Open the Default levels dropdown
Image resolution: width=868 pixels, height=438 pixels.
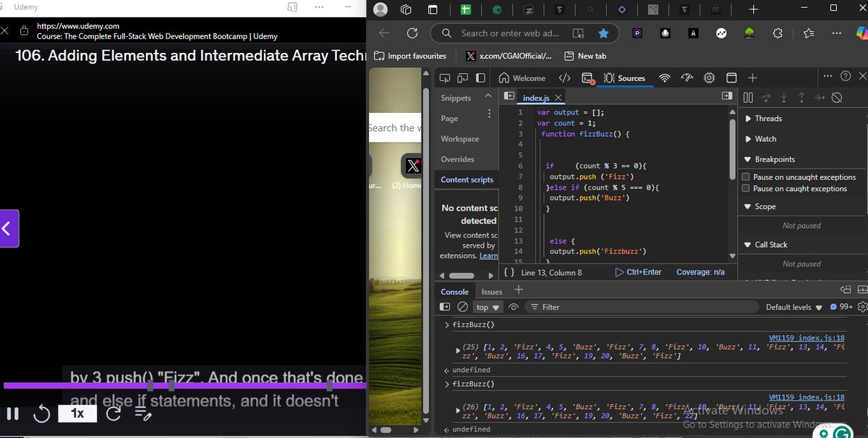pos(792,306)
